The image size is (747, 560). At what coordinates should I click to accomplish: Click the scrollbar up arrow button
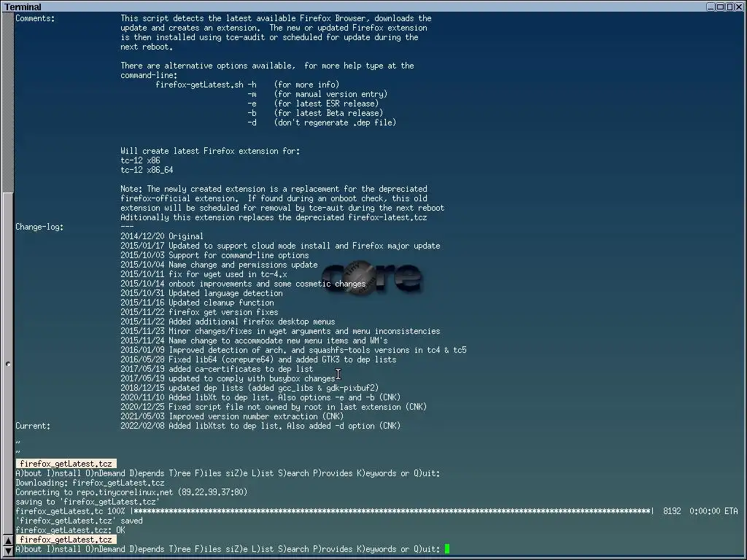pos(7,541)
